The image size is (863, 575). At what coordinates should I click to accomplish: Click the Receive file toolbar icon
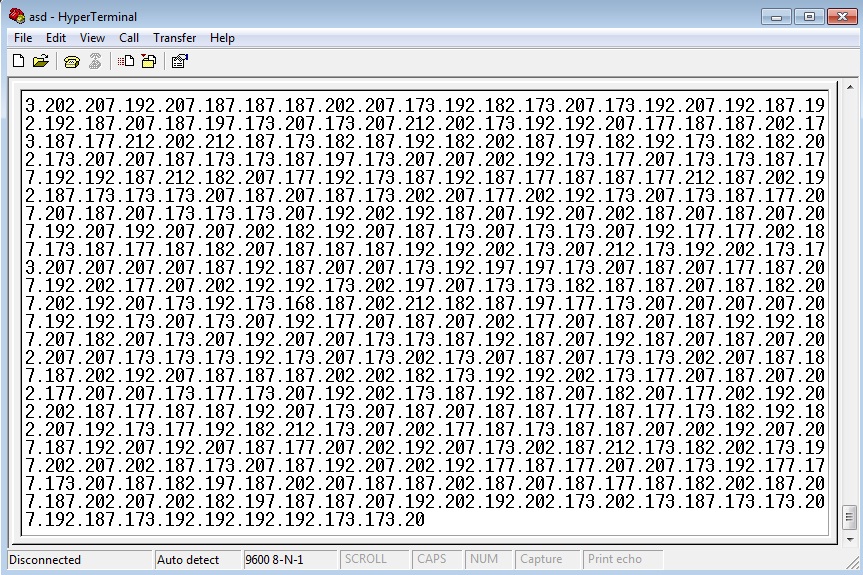pos(149,61)
